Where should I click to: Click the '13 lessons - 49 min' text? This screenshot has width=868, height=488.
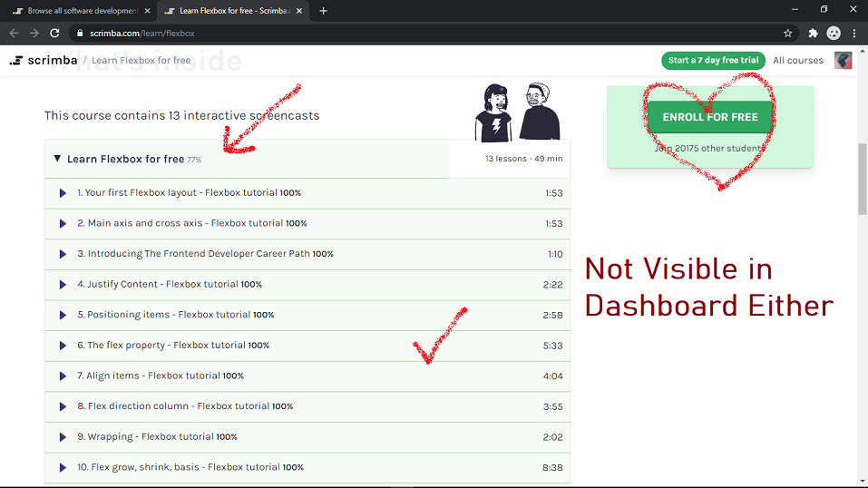click(523, 159)
